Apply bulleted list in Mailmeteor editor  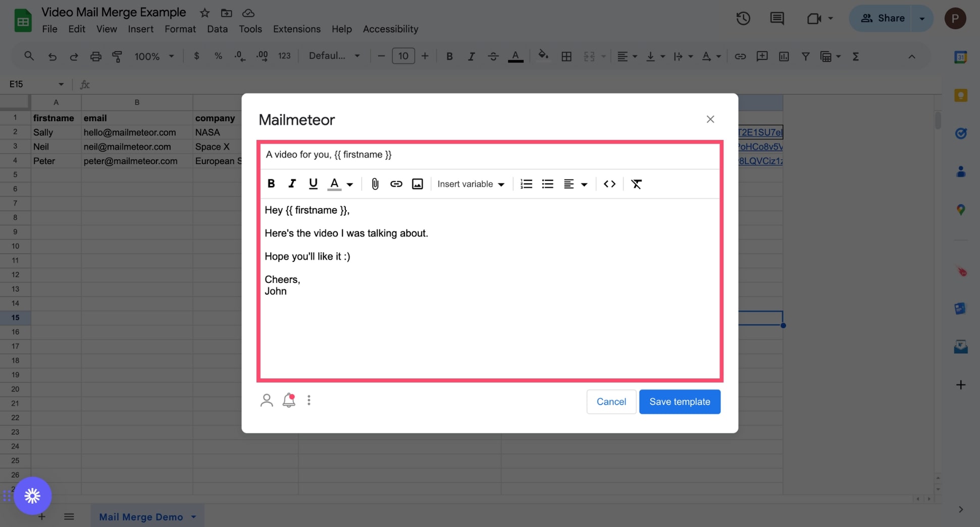click(548, 184)
